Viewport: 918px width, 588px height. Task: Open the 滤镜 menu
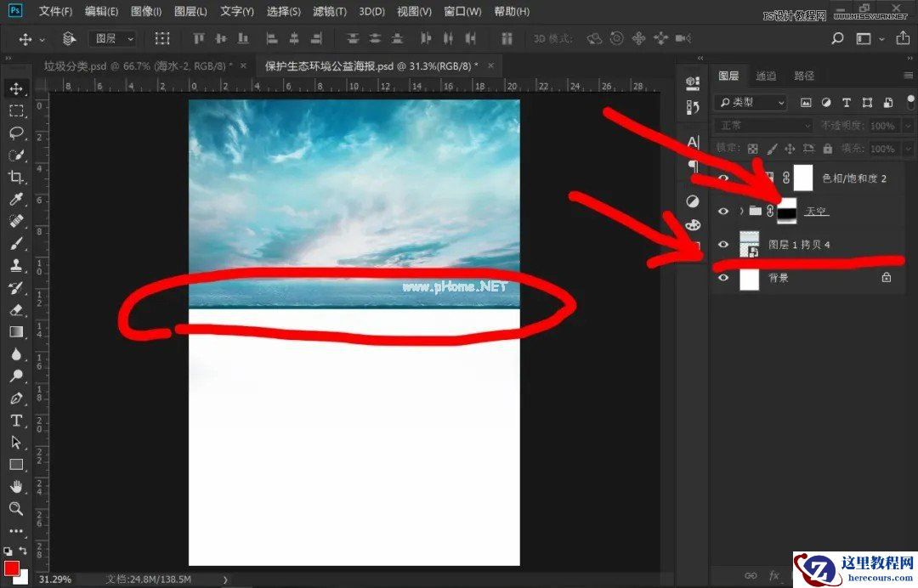click(x=329, y=11)
